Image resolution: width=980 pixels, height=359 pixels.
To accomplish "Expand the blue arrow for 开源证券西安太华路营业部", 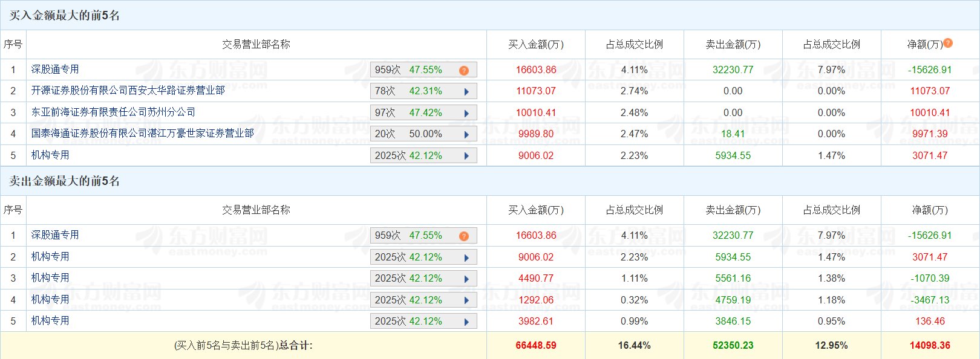I will [466, 92].
